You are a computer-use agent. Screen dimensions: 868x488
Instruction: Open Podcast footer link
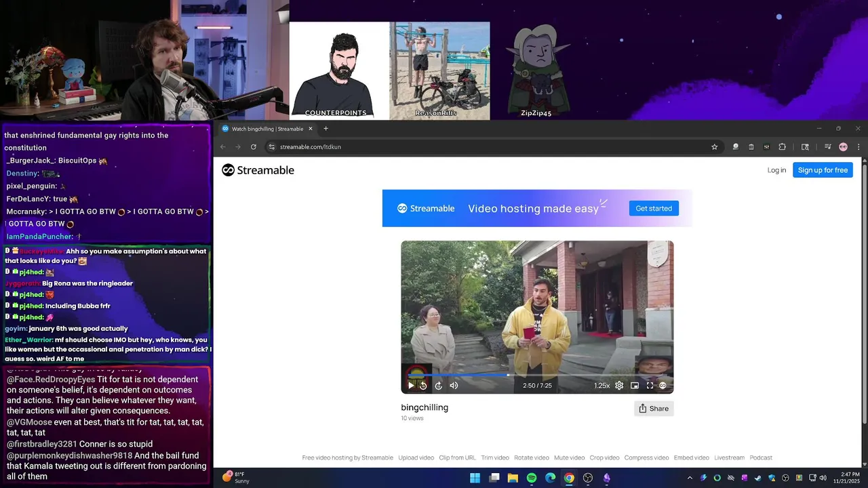761,457
